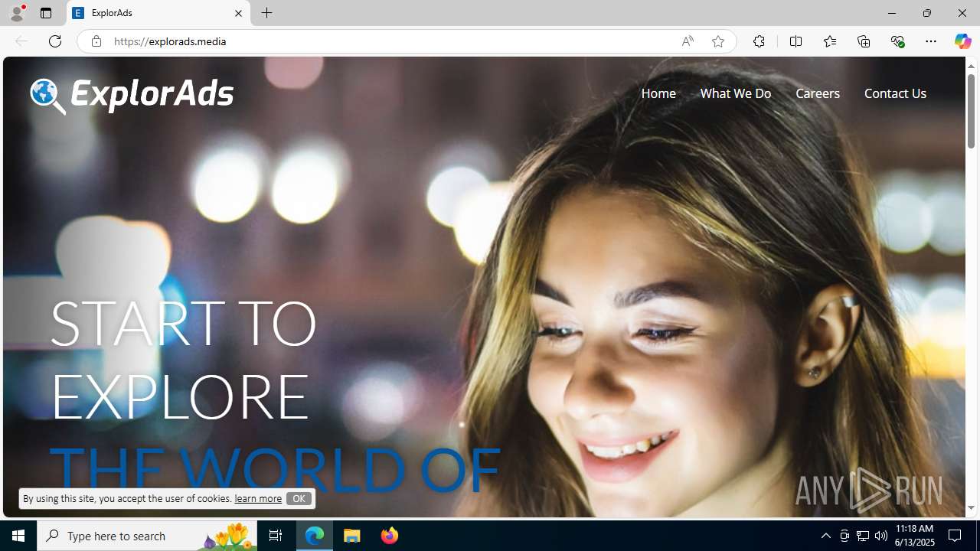View site information lock icon
Image resolution: width=980 pixels, height=551 pixels.
point(96,41)
